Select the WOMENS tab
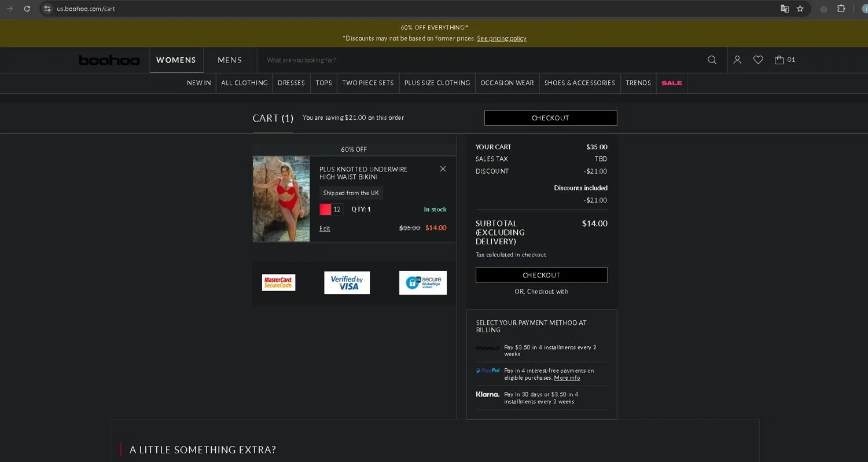The width and height of the screenshot is (868, 462). (x=176, y=60)
